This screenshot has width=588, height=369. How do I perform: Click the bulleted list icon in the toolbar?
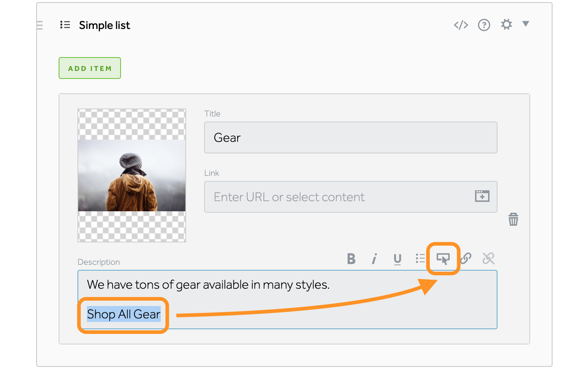(x=420, y=259)
